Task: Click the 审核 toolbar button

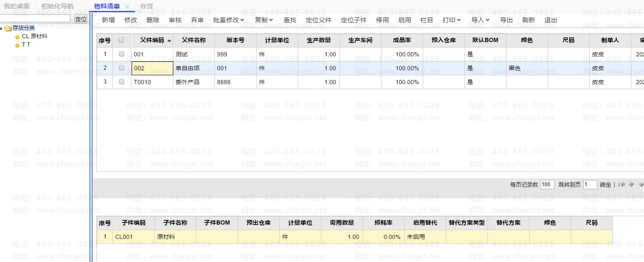Action: pyautogui.click(x=175, y=20)
